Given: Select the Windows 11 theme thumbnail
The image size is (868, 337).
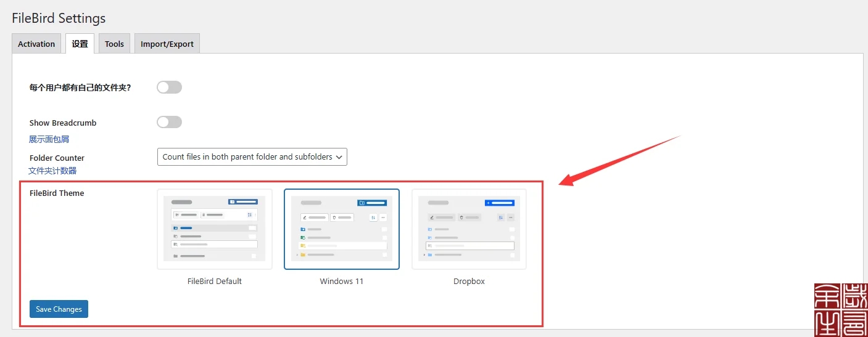Looking at the screenshot, I should 342,229.
